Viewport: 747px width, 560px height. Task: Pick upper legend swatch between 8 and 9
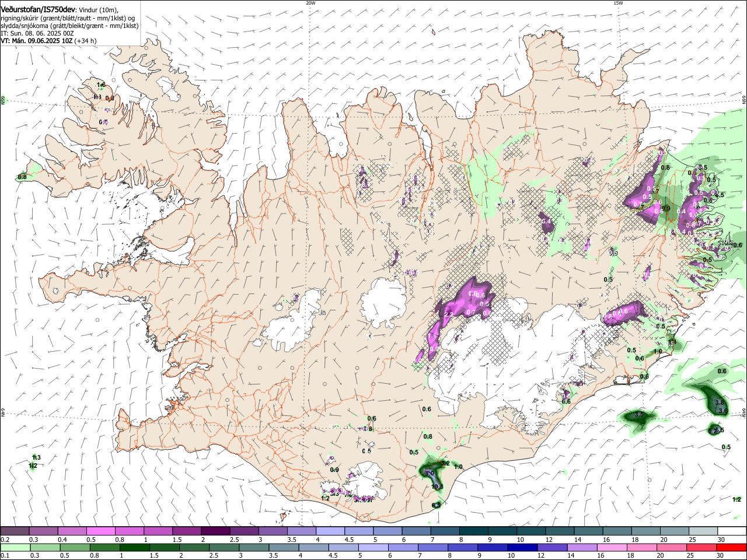473,531
